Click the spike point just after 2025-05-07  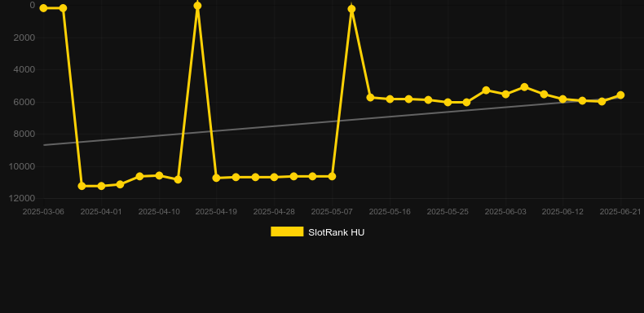(351, 9)
